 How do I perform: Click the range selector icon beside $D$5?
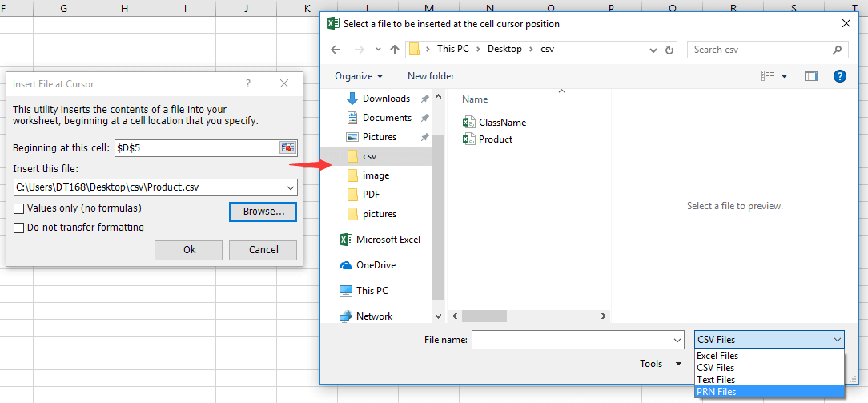pyautogui.click(x=287, y=147)
